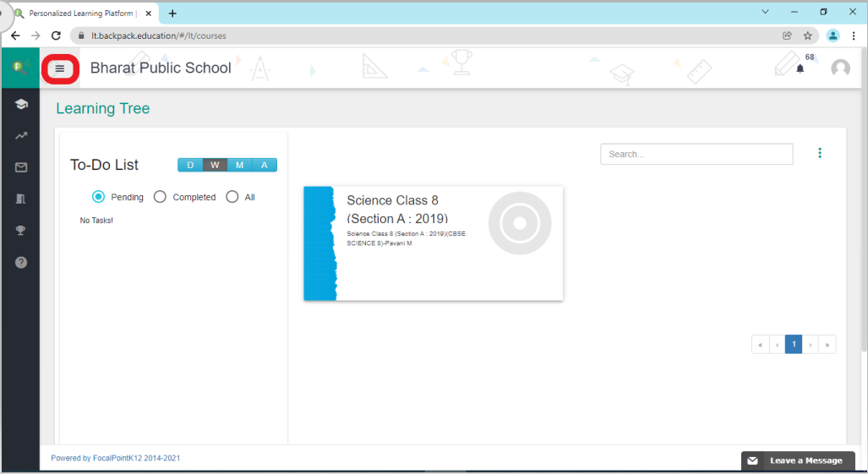
Task: Click the graduation cap icon in sidebar
Action: click(21, 104)
